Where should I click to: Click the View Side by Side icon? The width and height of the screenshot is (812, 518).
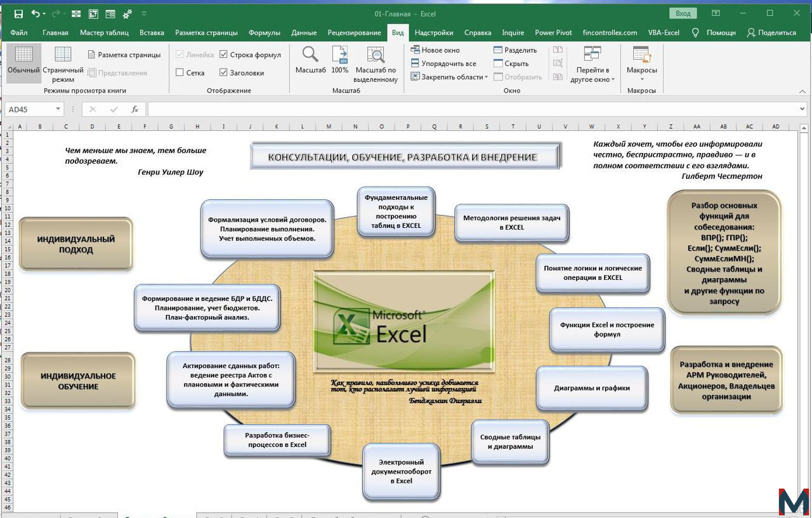click(x=558, y=50)
